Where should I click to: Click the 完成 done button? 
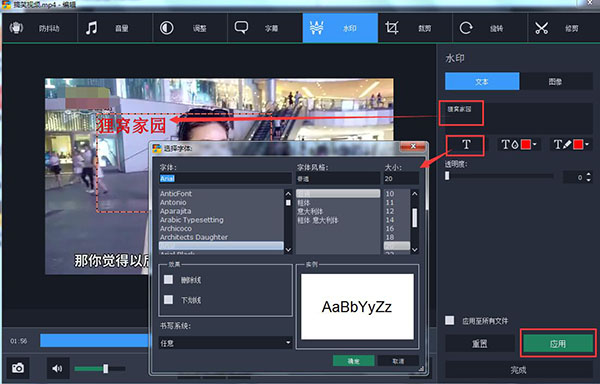tap(518, 369)
